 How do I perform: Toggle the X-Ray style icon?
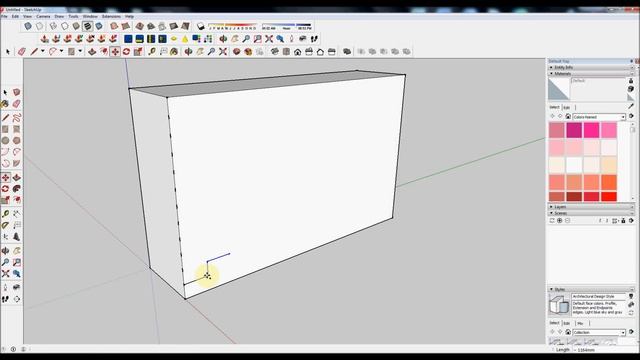click(x=28, y=27)
